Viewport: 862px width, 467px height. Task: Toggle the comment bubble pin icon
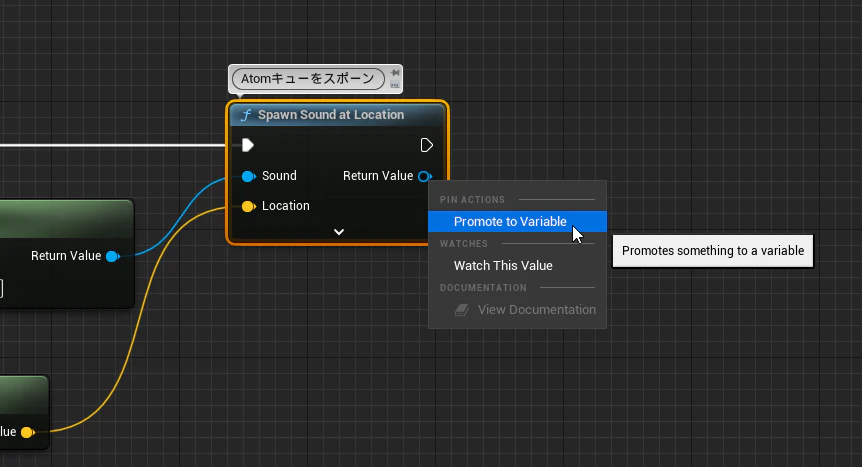click(x=395, y=73)
